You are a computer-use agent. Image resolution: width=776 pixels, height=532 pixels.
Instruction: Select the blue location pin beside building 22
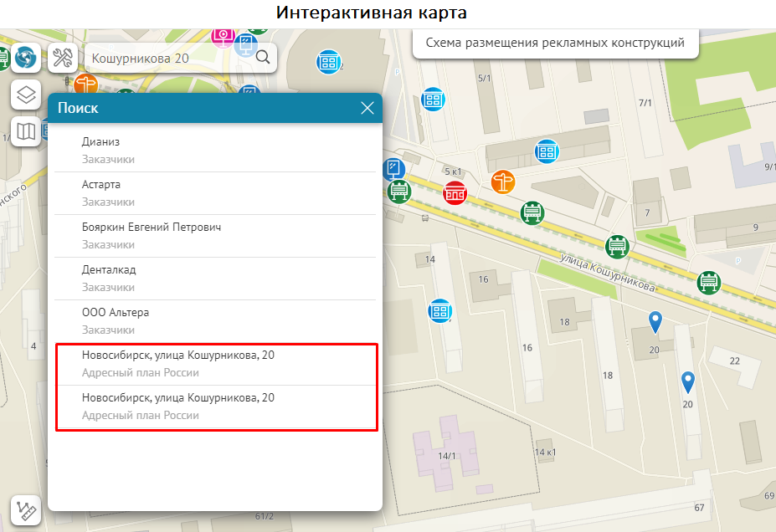[x=687, y=382]
